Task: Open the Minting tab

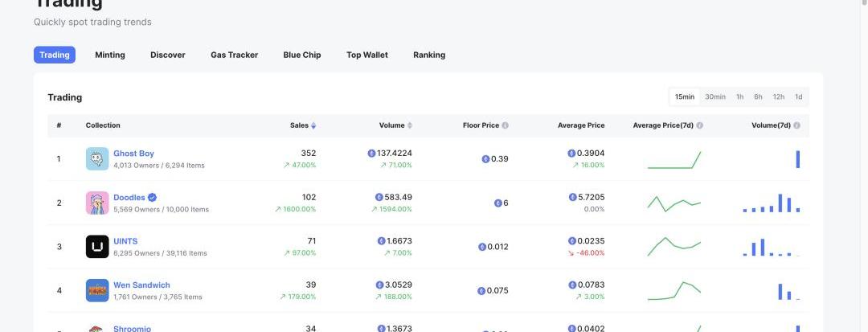Action: tap(110, 55)
